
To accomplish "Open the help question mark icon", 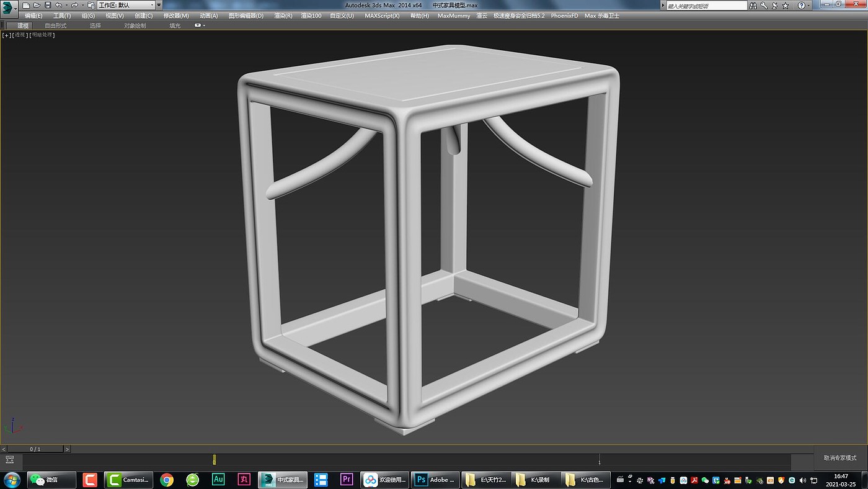I will point(800,6).
